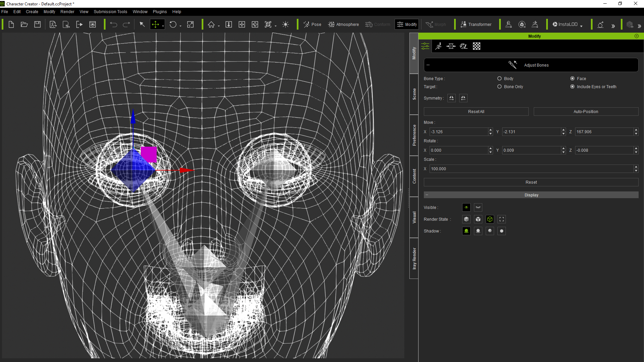Image resolution: width=644 pixels, height=362 pixels.
Task: Open the Rotate tool dropdown arrow
Action: [x=180, y=26]
